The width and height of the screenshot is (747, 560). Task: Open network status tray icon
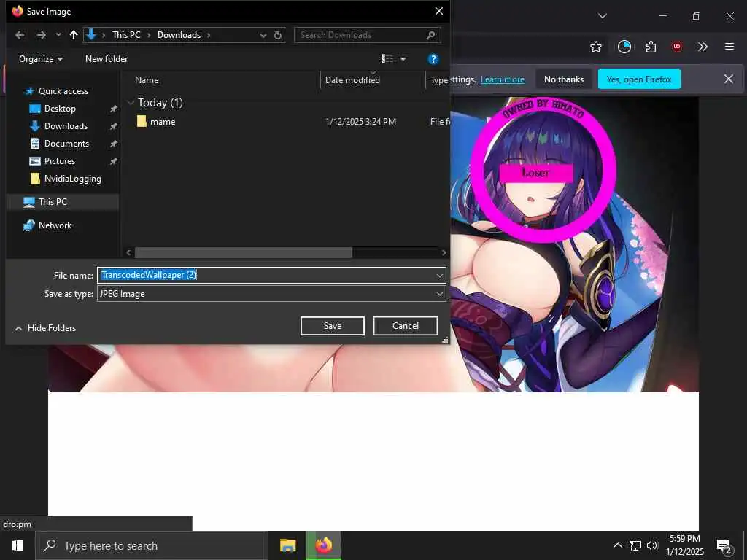pyautogui.click(x=635, y=545)
